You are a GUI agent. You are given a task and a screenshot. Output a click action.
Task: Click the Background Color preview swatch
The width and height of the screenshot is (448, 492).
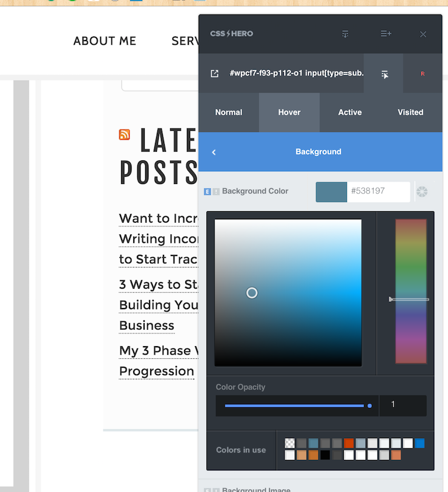pyautogui.click(x=331, y=192)
